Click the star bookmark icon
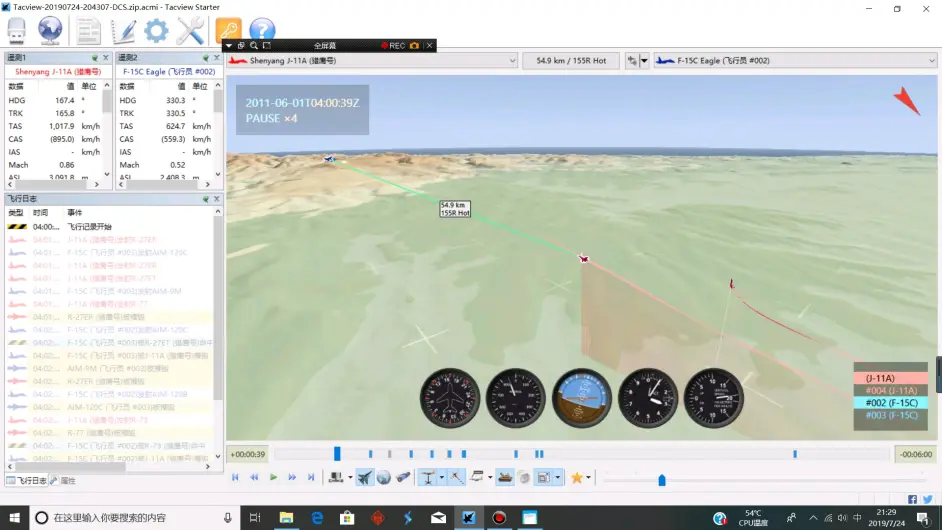Image resolution: width=942 pixels, height=530 pixels. [x=577, y=477]
